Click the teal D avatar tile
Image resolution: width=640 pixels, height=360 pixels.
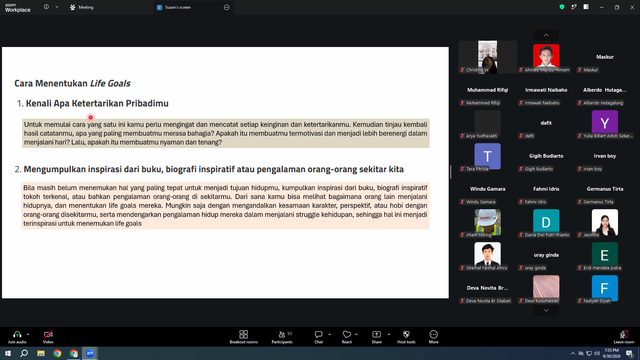(546, 221)
